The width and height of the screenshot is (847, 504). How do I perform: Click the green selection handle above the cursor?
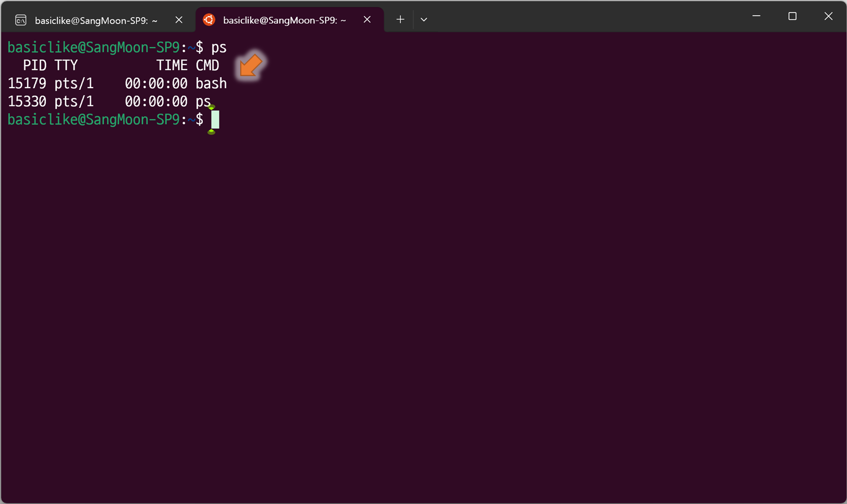click(211, 107)
